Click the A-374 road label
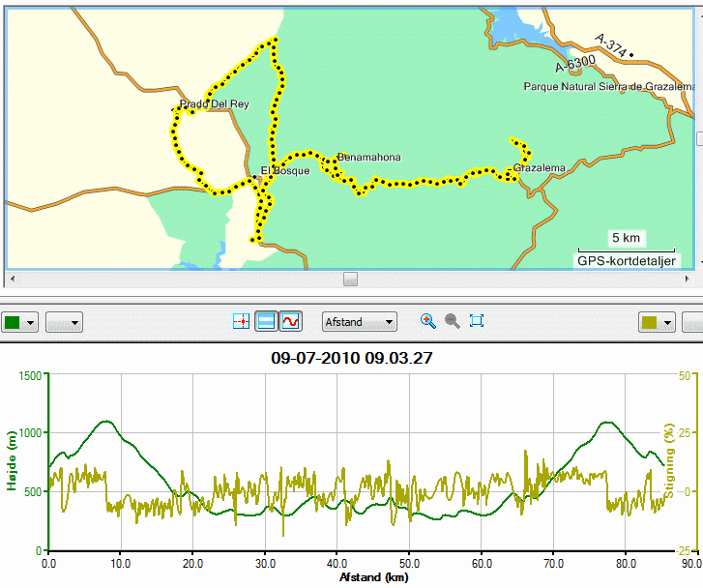The image size is (703, 588). [x=610, y=45]
